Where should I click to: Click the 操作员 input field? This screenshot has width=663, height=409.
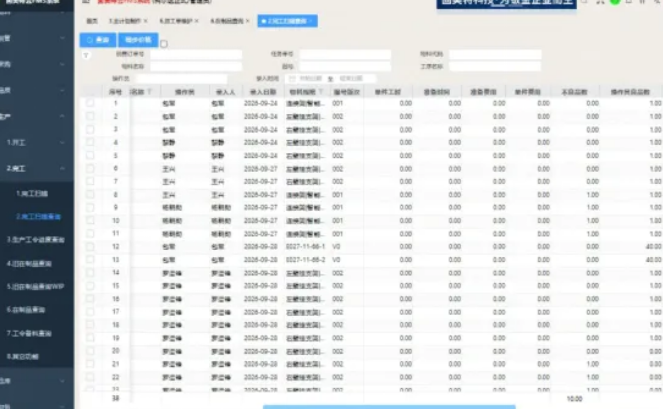[x=182, y=79]
